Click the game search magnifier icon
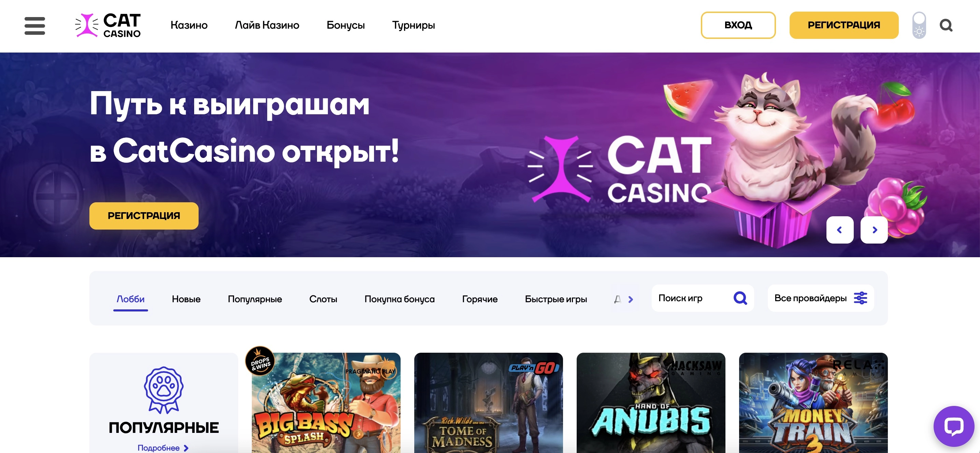Viewport: 980px width, 453px height. (740, 298)
